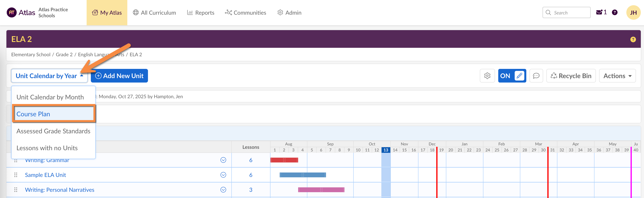Expand details chevron for Writing: Grammar unit
Viewport: 644px width, 198px height.
point(223,160)
